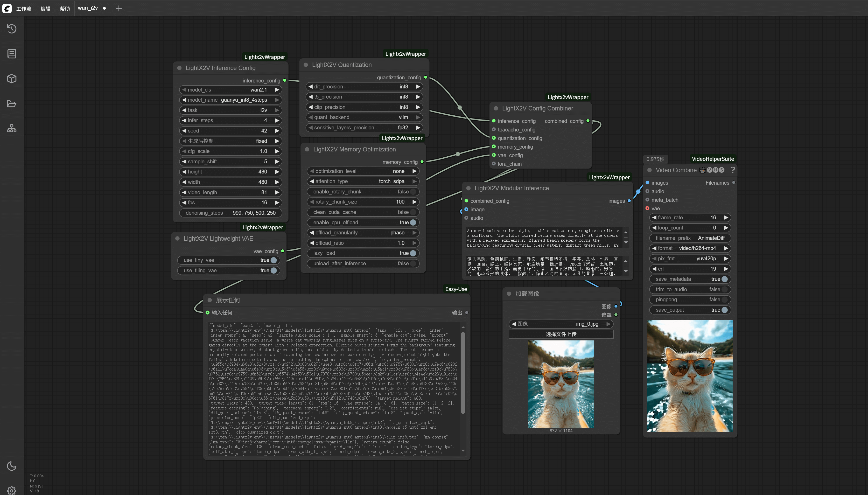The height and width of the screenshot is (495, 868).
Task: Open the workflow history panel
Action: pos(12,29)
